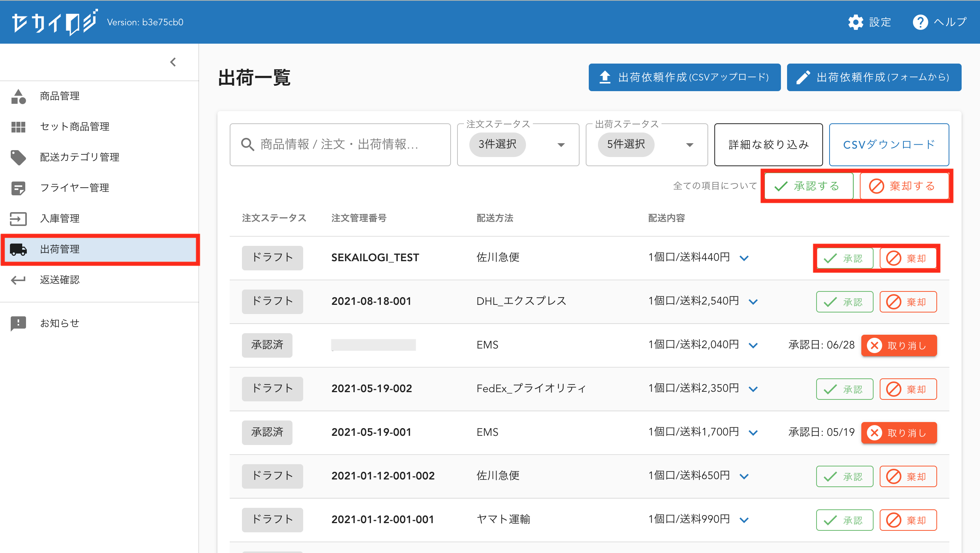
Task: Click the セット商品管理 grid icon
Action: coord(18,127)
